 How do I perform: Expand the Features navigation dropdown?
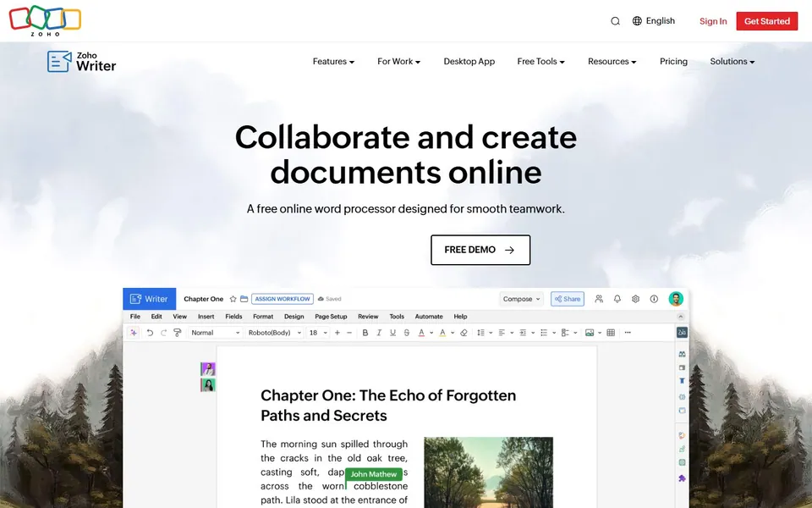333,61
